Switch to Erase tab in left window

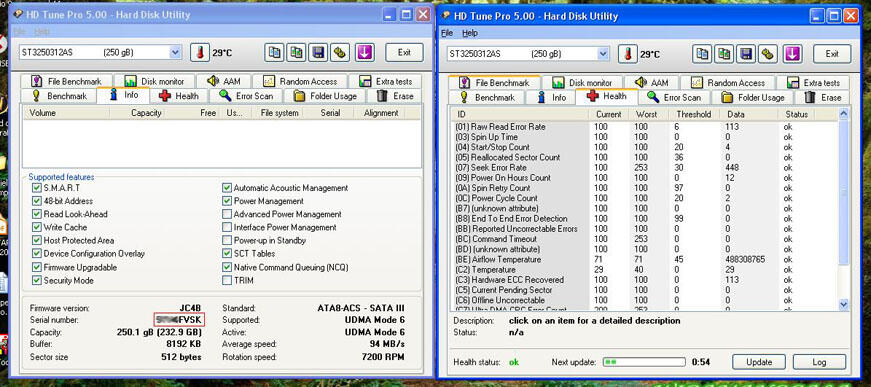tap(396, 96)
